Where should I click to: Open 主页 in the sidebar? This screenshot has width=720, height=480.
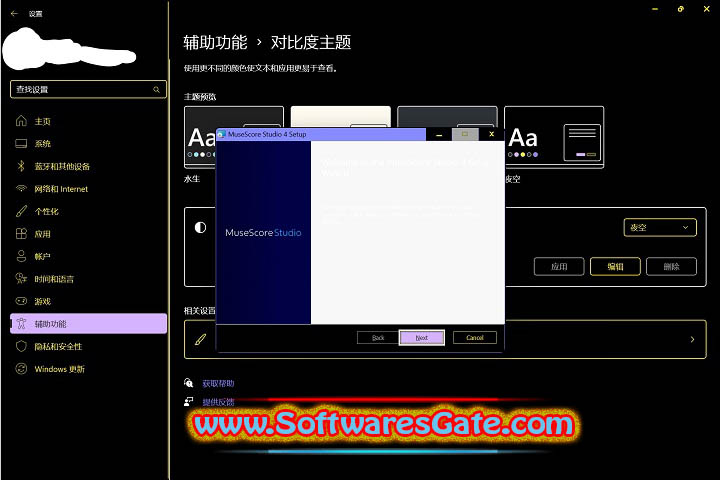tap(88, 121)
